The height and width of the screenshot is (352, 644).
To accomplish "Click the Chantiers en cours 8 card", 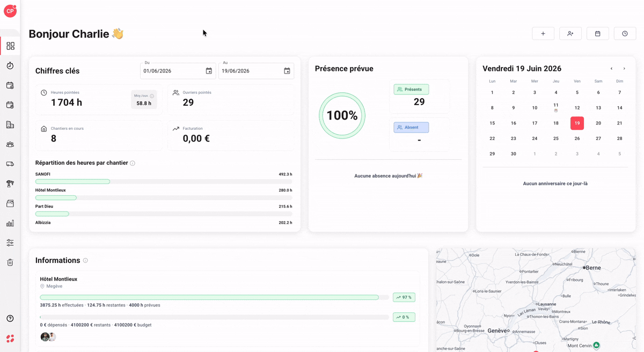I will point(99,135).
